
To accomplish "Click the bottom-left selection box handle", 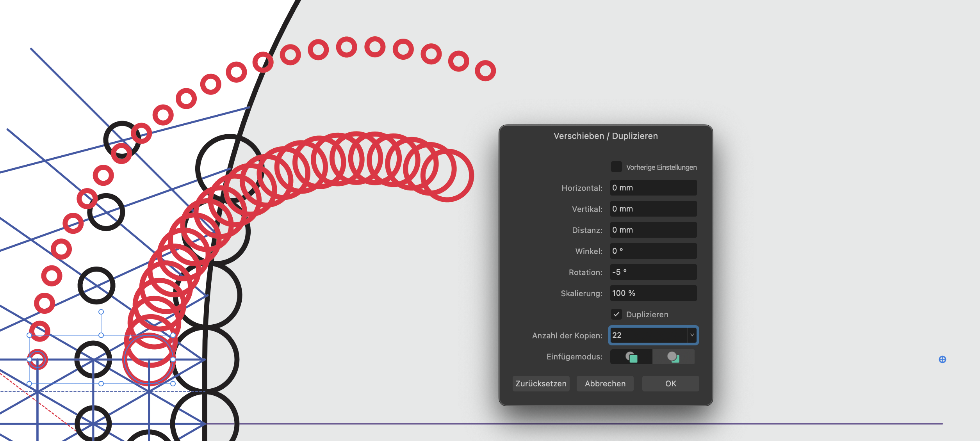I will point(29,384).
